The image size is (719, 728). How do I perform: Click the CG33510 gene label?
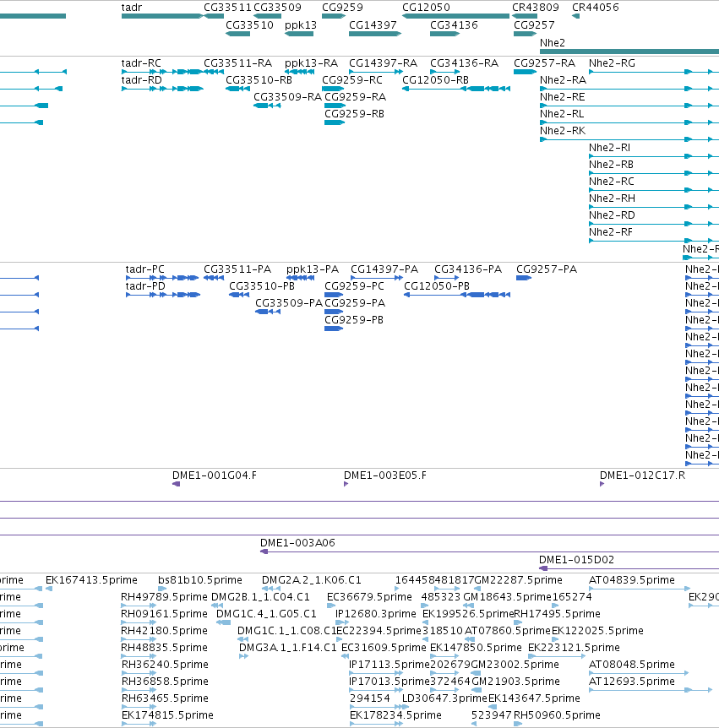point(249,25)
